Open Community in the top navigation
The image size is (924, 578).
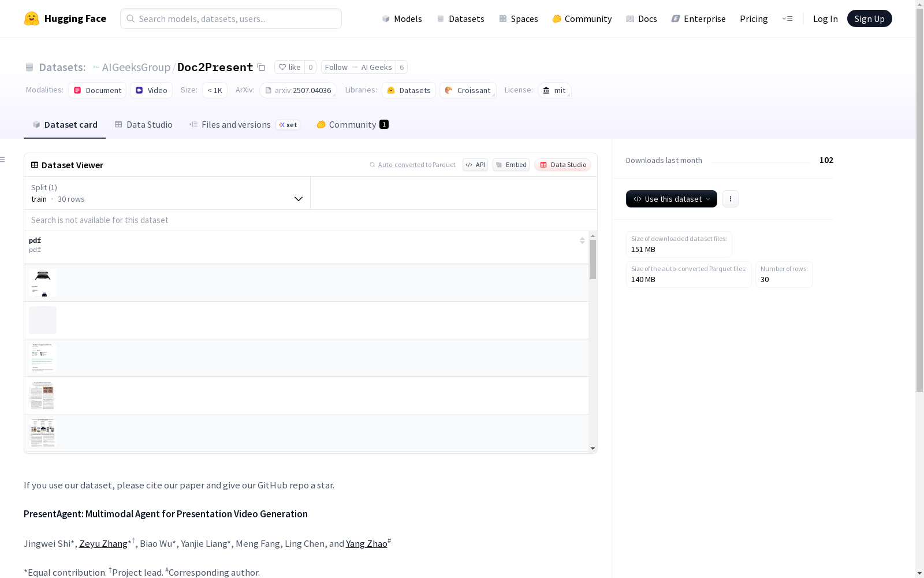tap(582, 18)
